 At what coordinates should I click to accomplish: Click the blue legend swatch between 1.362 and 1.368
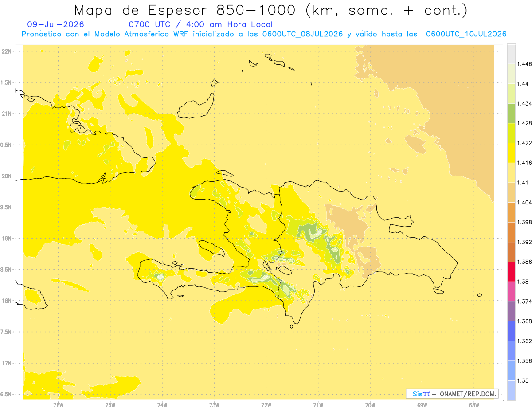coord(511,331)
